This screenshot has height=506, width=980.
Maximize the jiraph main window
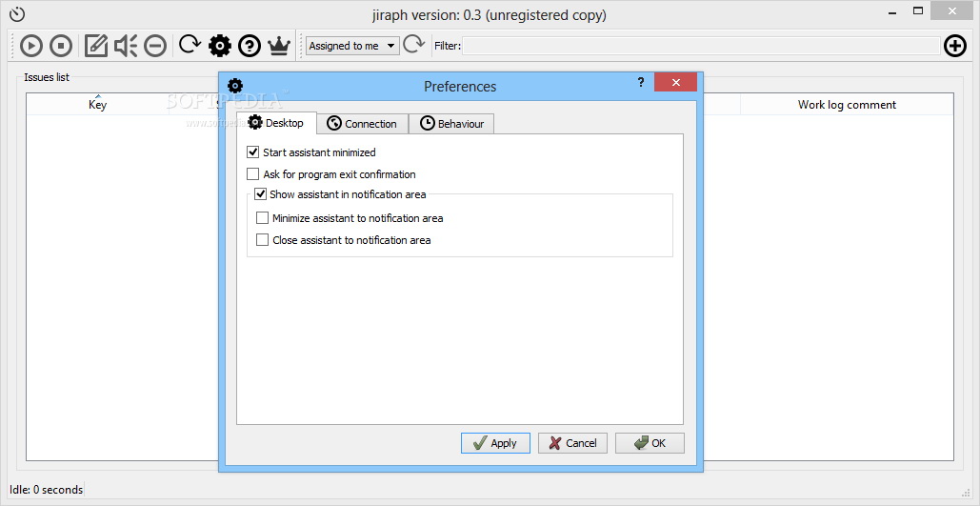(x=918, y=10)
